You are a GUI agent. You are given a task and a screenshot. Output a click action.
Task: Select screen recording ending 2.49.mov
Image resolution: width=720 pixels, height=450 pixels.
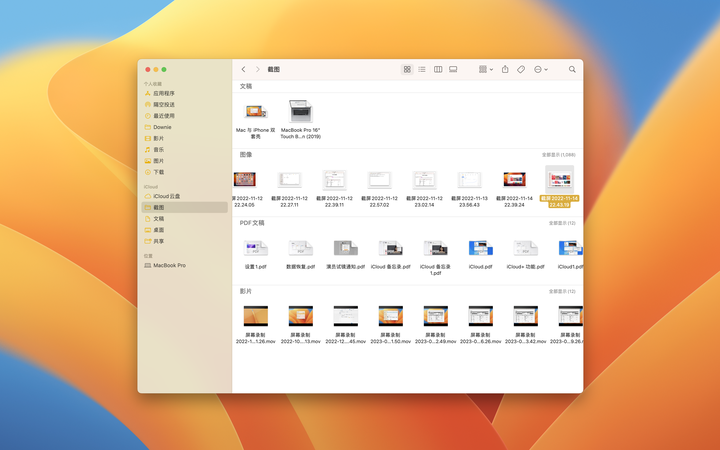click(x=435, y=325)
